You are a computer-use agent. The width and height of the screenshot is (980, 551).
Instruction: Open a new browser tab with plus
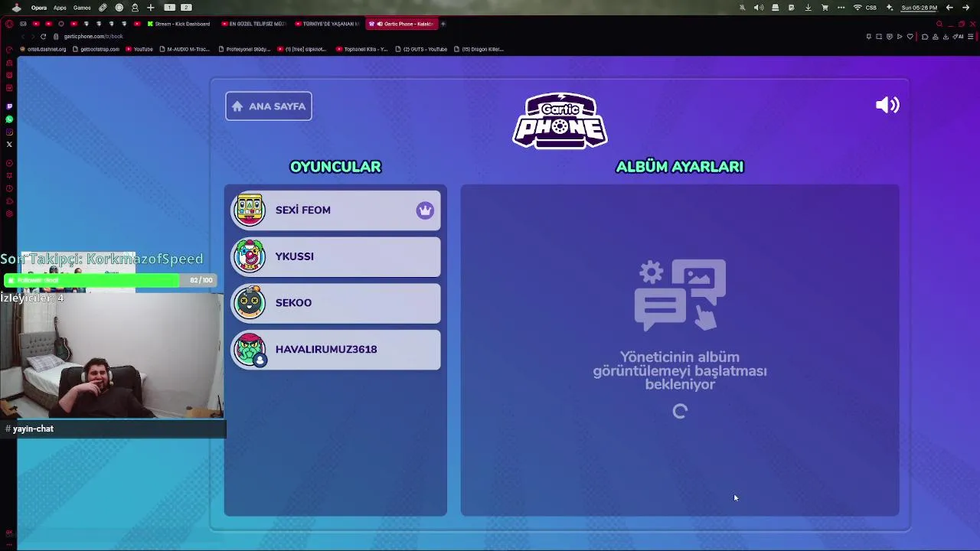(x=443, y=24)
